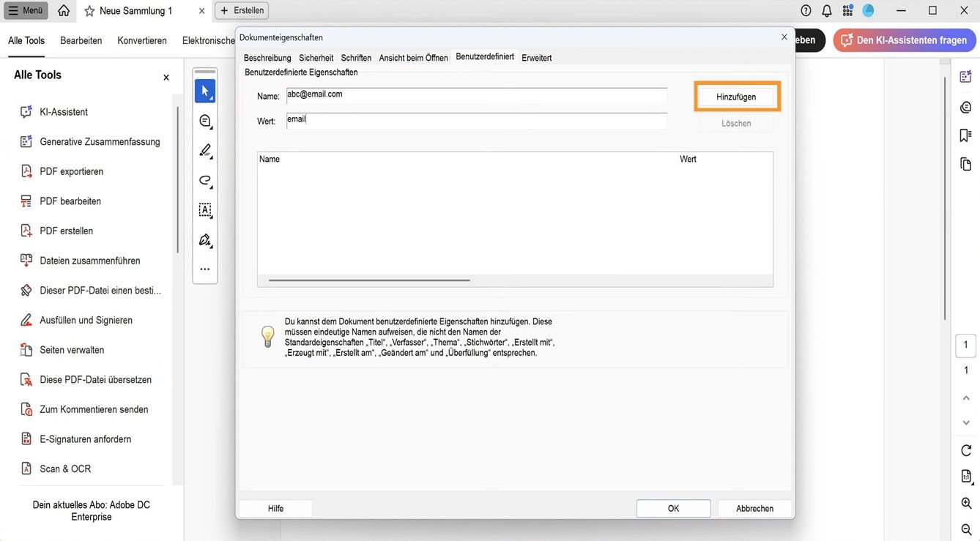Open the bookmarks panel icon
980x541 pixels.
point(965,135)
